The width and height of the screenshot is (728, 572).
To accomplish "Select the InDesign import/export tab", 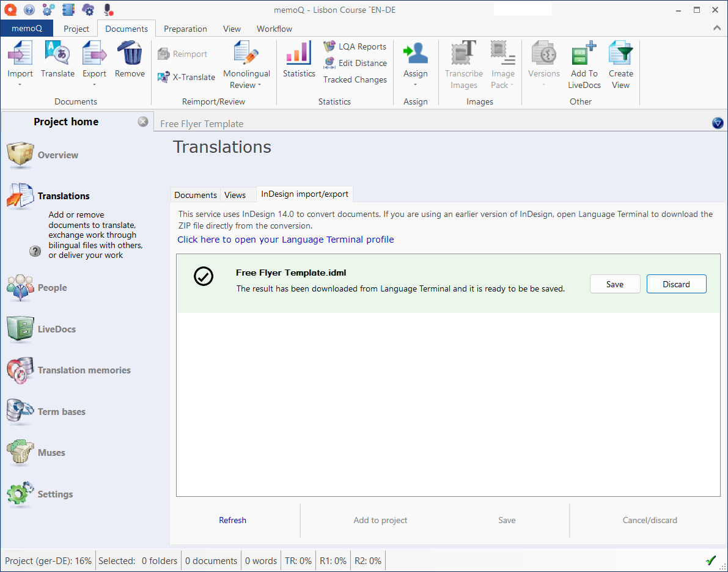I will pos(304,194).
